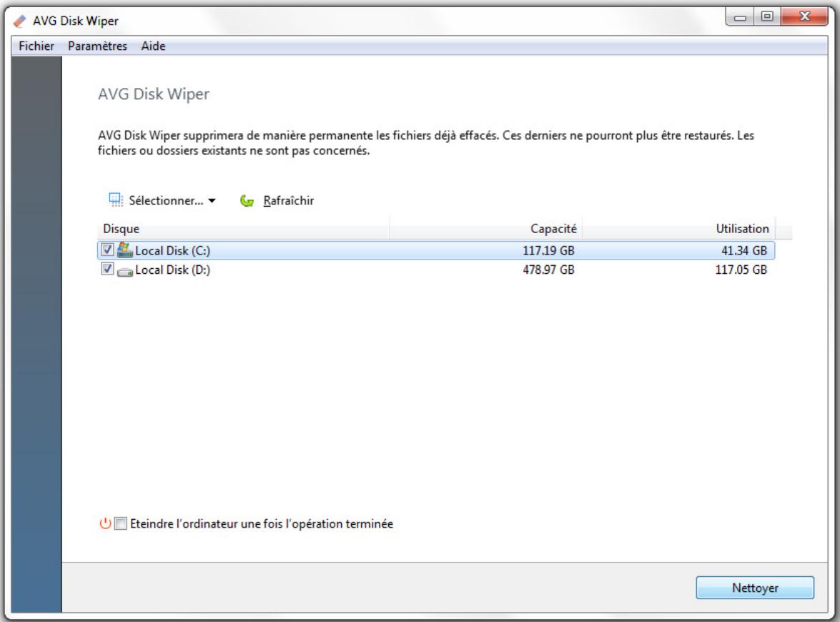840x622 pixels.
Task: Select the Local Disk (D:) row label
Action: click(x=172, y=270)
